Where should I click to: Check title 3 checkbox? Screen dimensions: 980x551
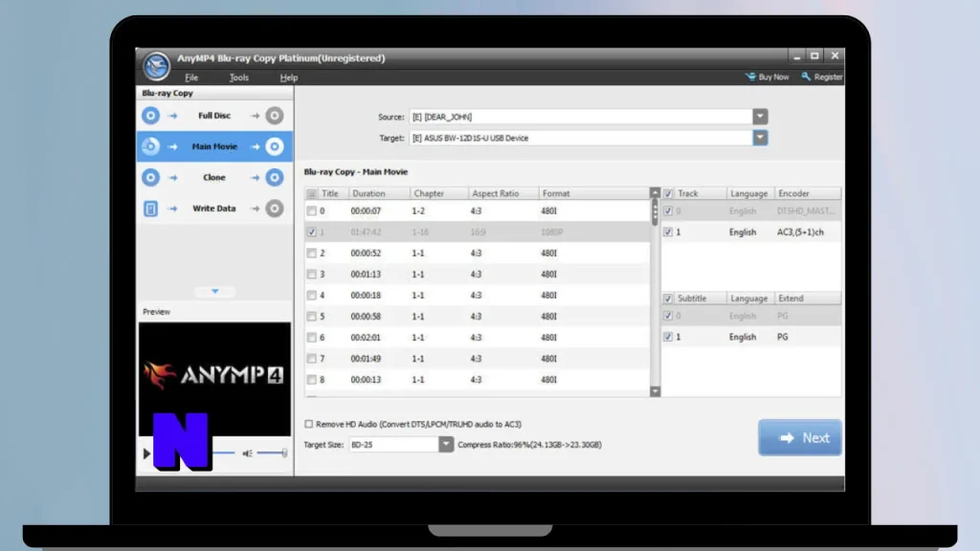(311, 275)
